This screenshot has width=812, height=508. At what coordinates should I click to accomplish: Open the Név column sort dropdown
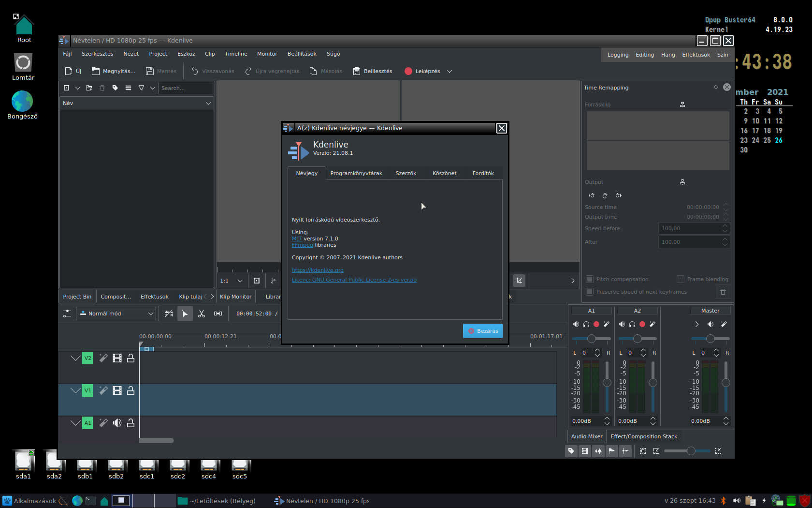208,103
